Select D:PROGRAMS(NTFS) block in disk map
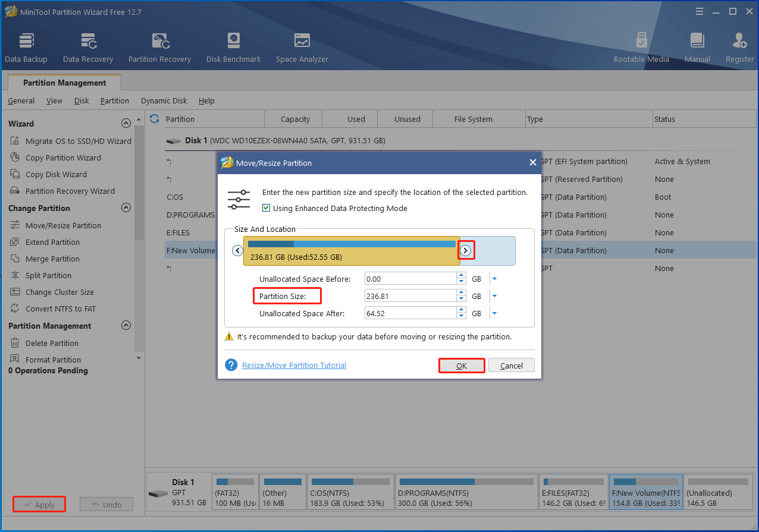 466,493
